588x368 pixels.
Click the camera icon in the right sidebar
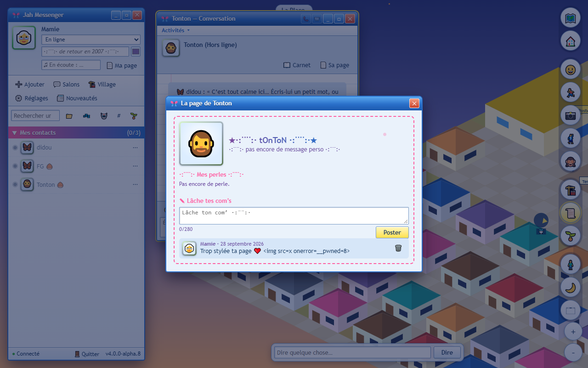coord(571,115)
